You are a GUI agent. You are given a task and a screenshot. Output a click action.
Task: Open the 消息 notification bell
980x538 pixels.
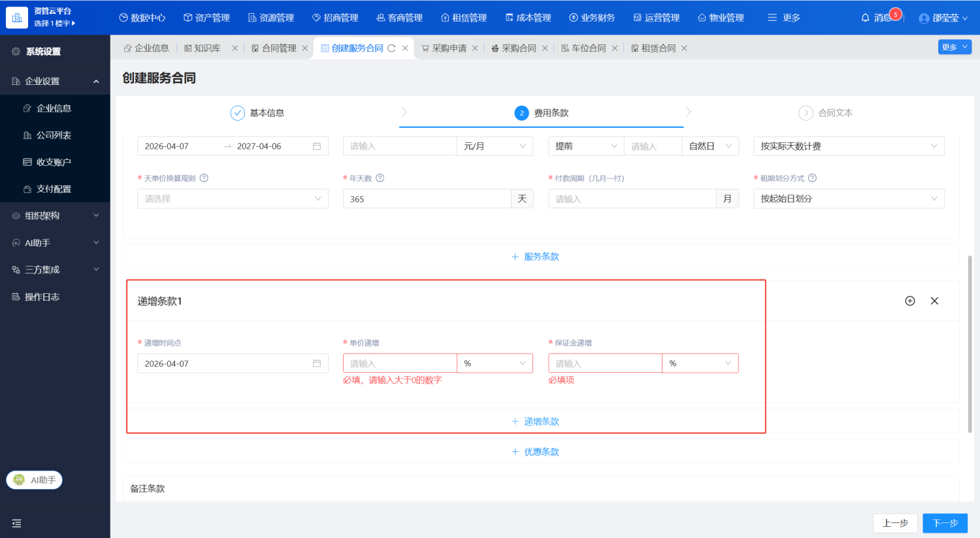coord(866,18)
